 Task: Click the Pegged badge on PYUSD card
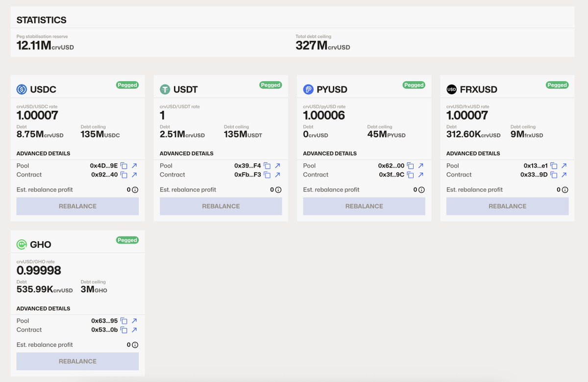pos(414,85)
